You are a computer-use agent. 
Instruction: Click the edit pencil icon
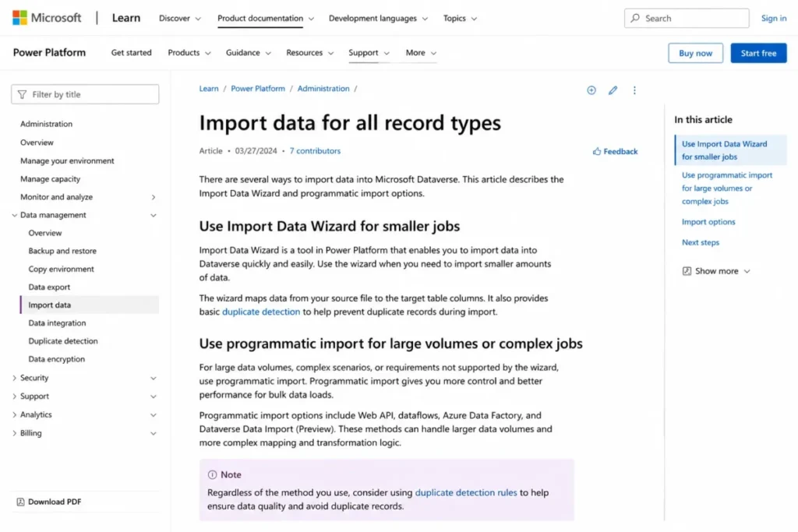613,90
